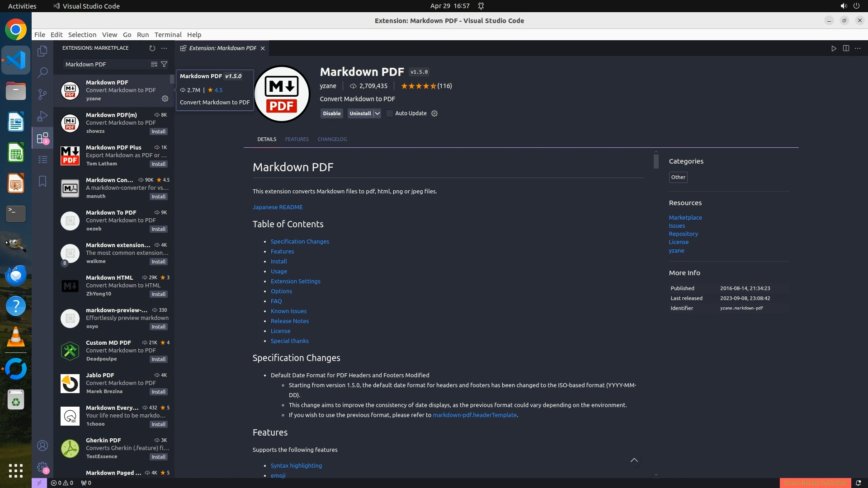Enable the Auto Update checkbox
The height and width of the screenshot is (488, 868).
tap(390, 113)
